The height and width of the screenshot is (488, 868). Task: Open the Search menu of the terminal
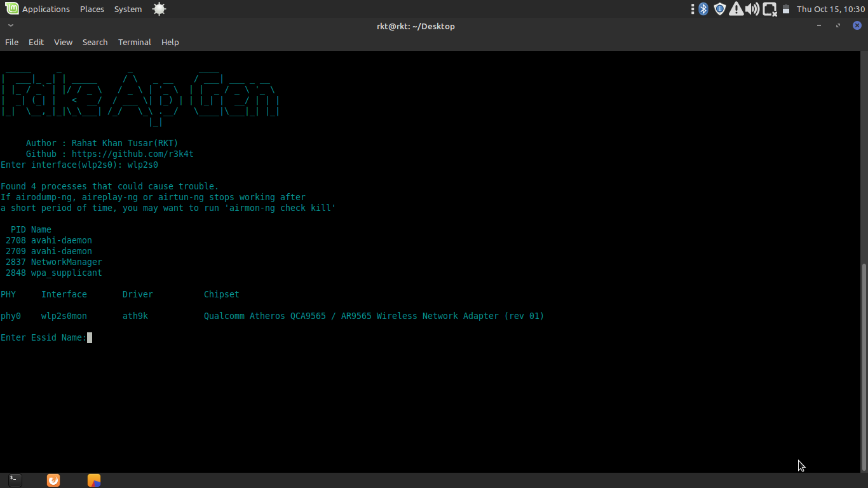coord(95,42)
